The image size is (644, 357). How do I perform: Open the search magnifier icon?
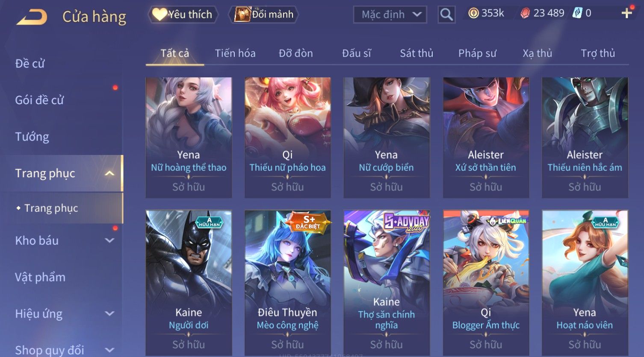pos(446,15)
